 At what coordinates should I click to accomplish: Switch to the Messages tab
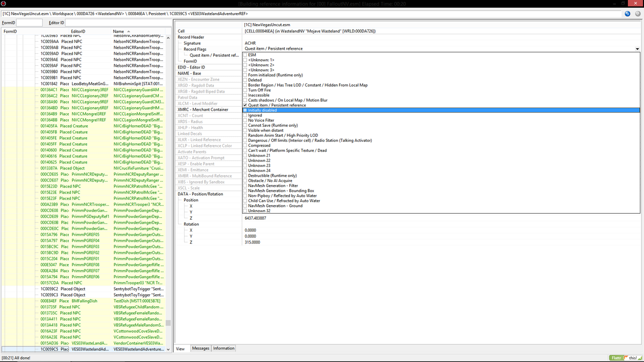point(200,348)
